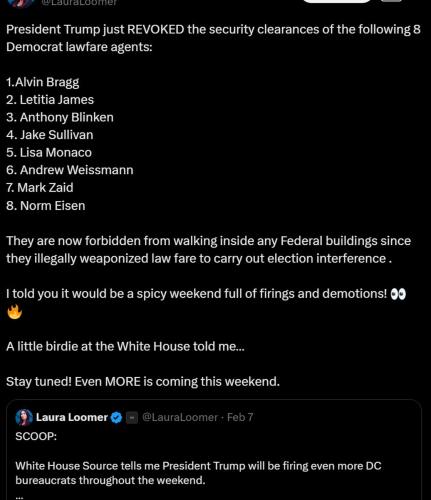Open @LauraLoomer handle at the top
The image size is (431, 500).
click(x=79, y=3)
